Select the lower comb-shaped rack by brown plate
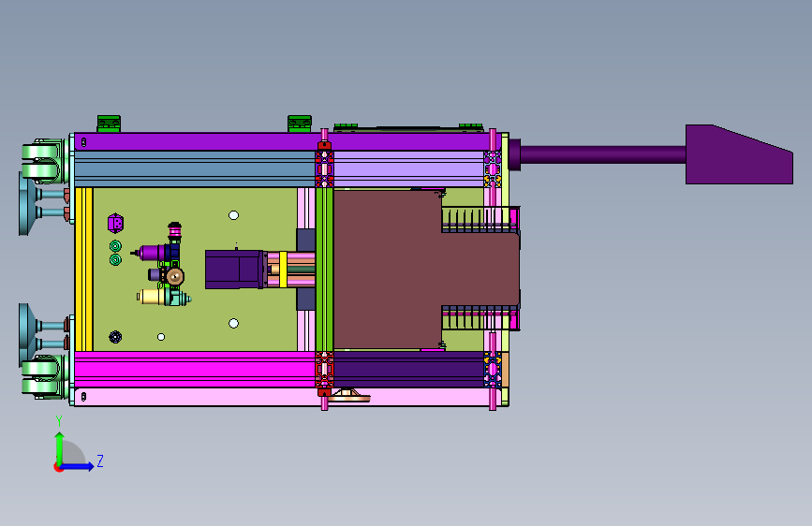The width and height of the screenshot is (812, 526). pyautogui.click(x=480, y=318)
